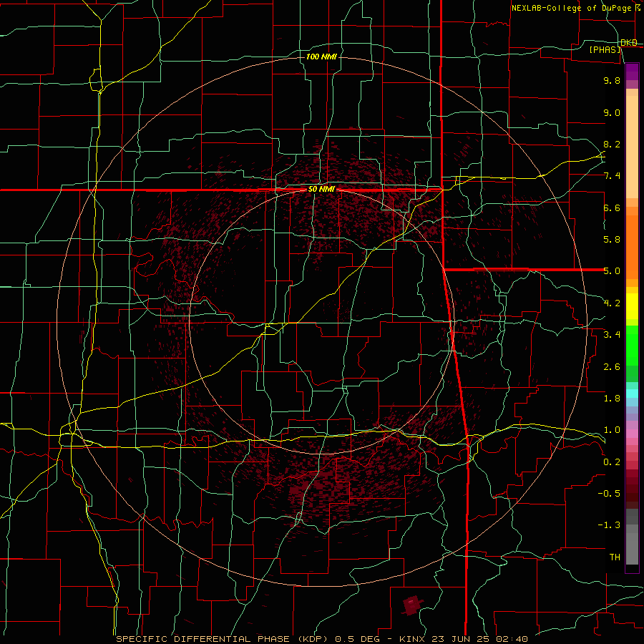Click the -0.5 value on the color scale
The image size is (644, 644).
(x=609, y=494)
